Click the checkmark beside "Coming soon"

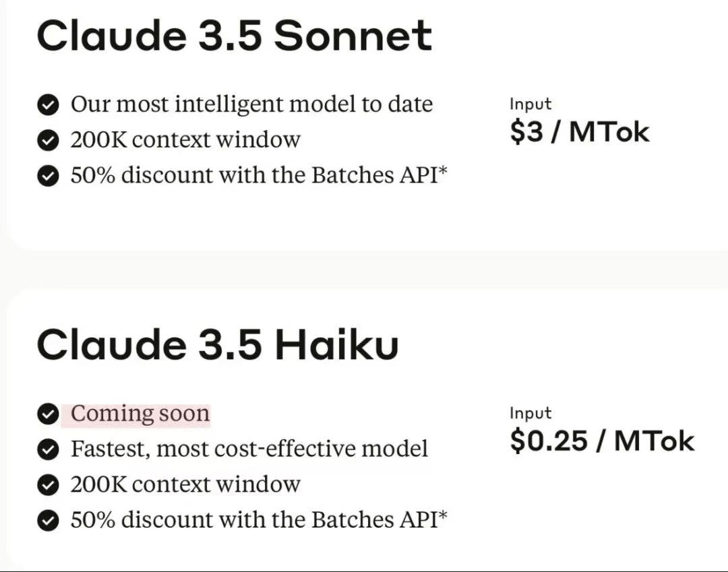click(47, 414)
